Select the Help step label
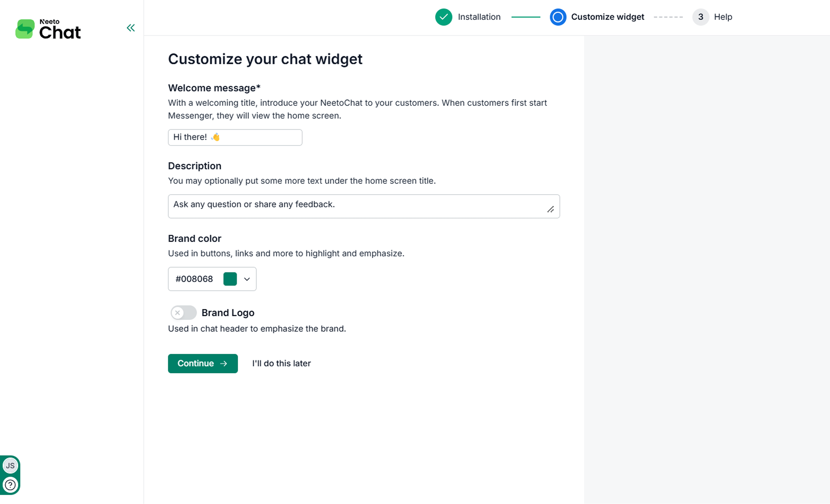 pyautogui.click(x=723, y=17)
